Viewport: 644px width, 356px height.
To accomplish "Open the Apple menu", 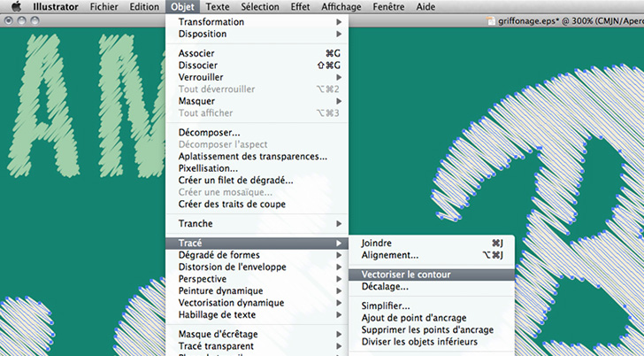I will (16, 6).
